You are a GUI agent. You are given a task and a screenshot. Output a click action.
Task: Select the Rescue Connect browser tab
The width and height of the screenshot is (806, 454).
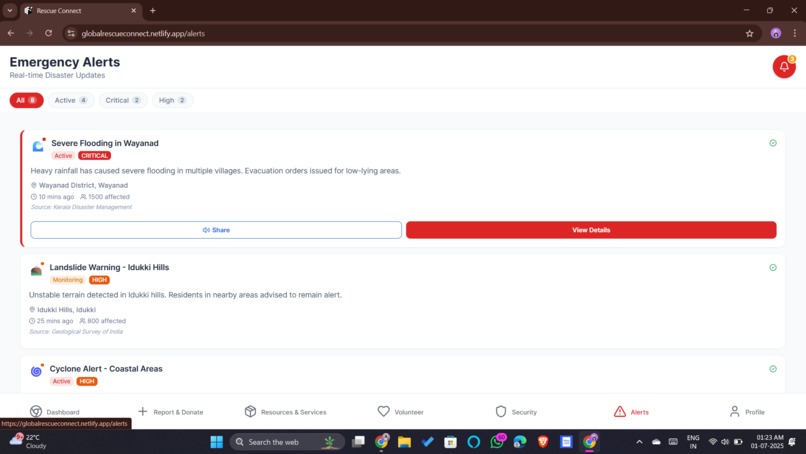[x=81, y=10]
